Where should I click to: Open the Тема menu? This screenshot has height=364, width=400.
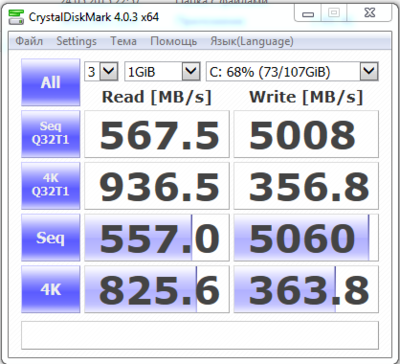123,41
